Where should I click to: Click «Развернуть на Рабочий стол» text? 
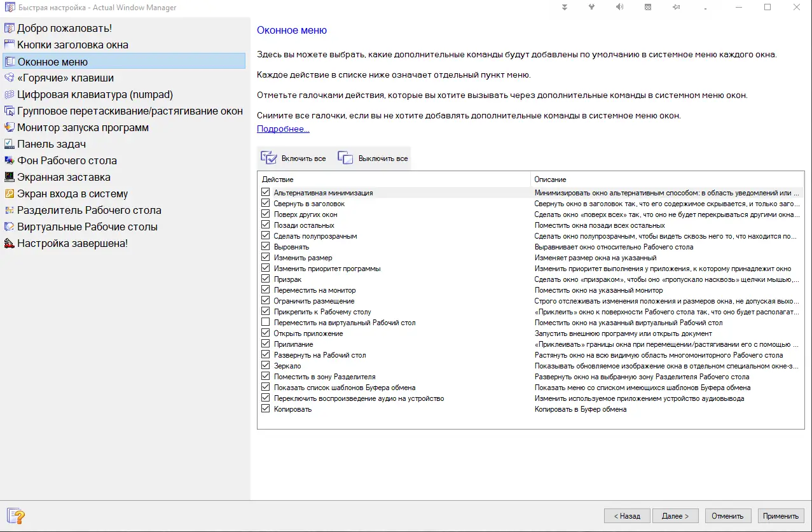pos(320,355)
